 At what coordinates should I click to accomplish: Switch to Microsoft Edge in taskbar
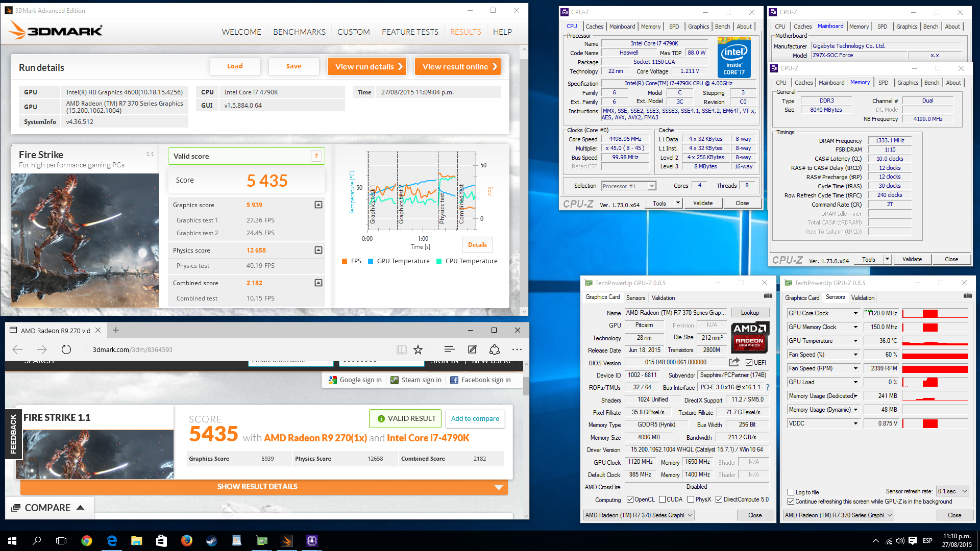112,541
